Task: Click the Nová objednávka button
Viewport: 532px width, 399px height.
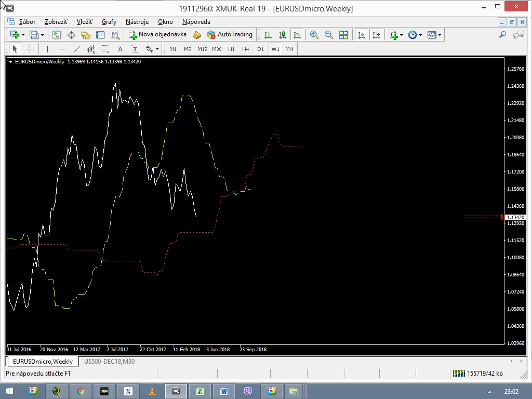Action: click(158, 34)
